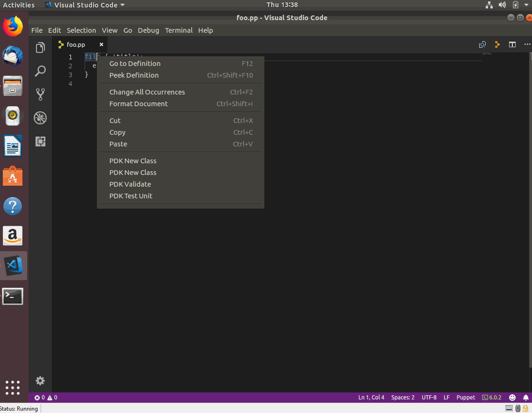Launch Firefox from the dock

click(13, 26)
